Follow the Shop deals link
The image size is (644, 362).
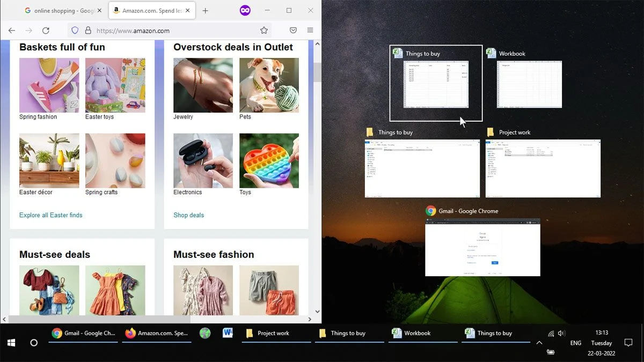click(188, 215)
